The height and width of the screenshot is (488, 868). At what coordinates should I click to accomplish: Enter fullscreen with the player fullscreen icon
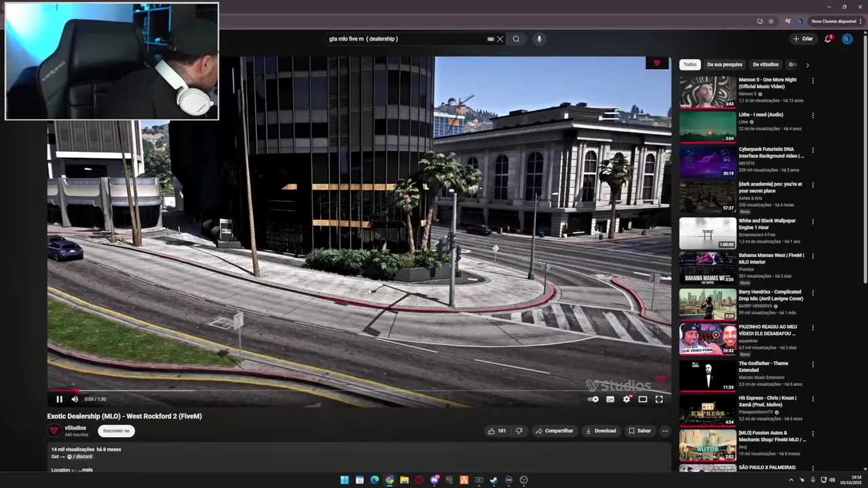659,399
